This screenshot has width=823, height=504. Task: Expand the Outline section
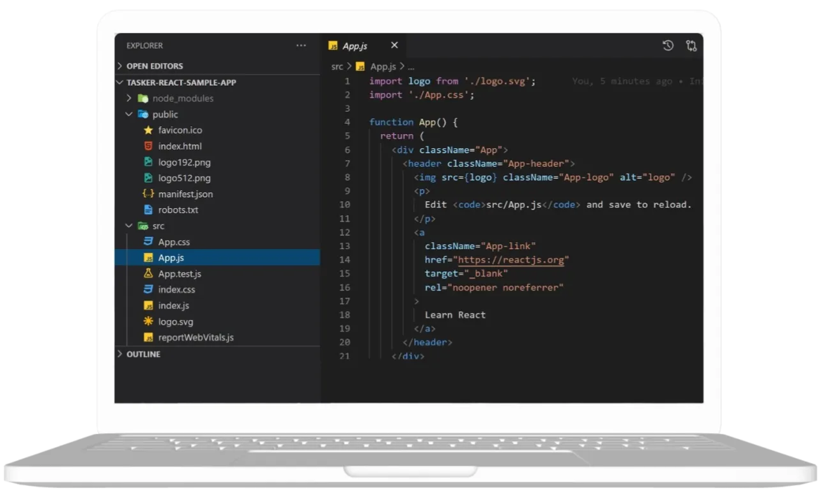click(x=143, y=354)
